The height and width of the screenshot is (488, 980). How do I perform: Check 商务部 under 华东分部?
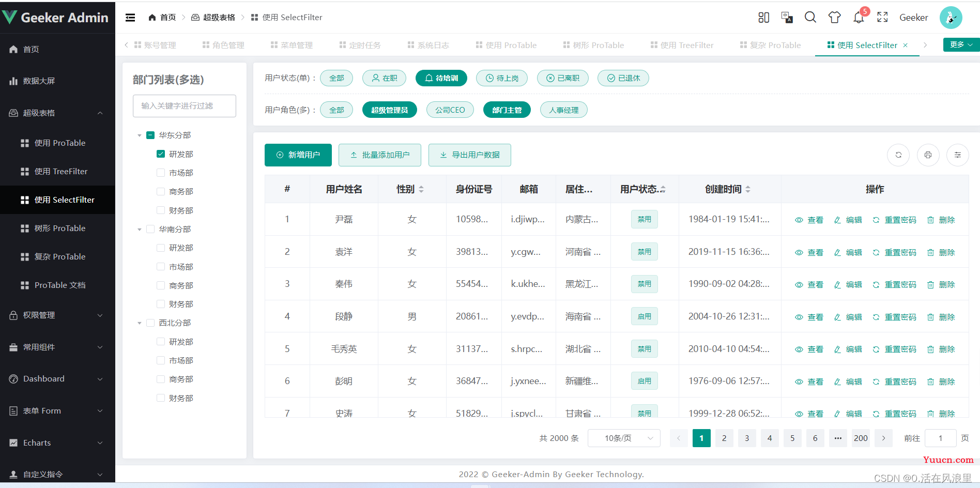click(x=161, y=191)
